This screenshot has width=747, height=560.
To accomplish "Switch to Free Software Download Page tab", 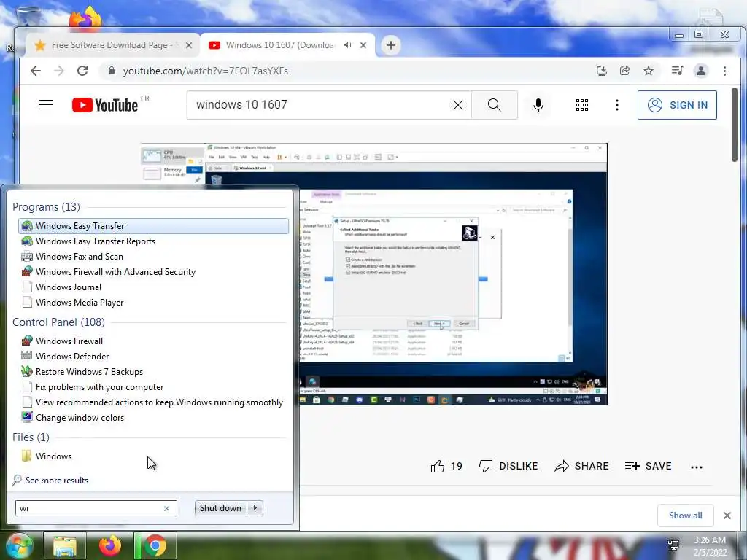I will tap(112, 45).
